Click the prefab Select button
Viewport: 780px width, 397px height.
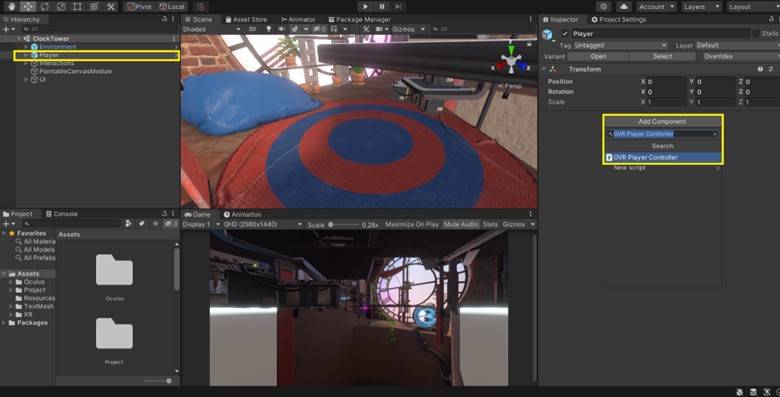662,56
